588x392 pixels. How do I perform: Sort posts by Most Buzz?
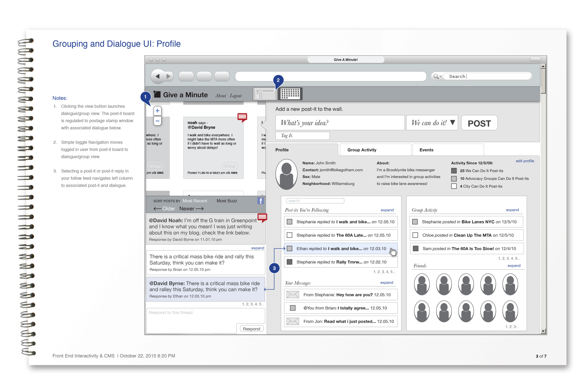(x=227, y=201)
